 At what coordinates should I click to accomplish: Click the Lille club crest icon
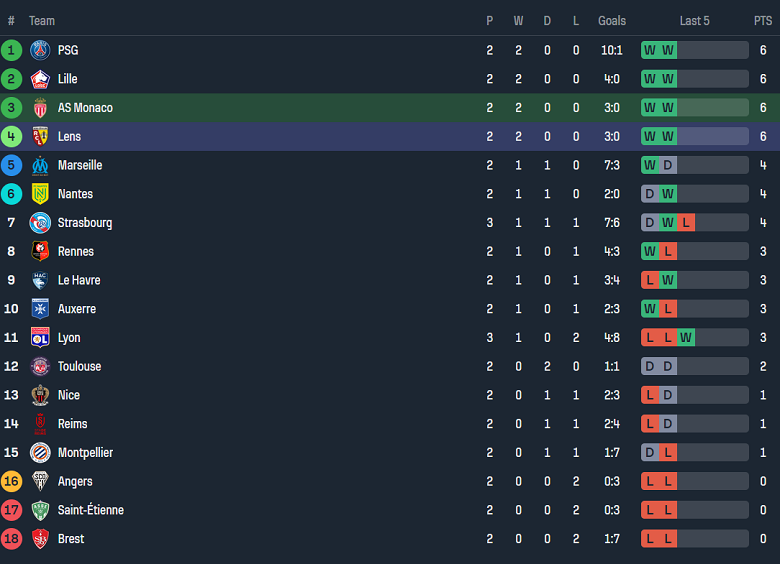pyautogui.click(x=40, y=79)
